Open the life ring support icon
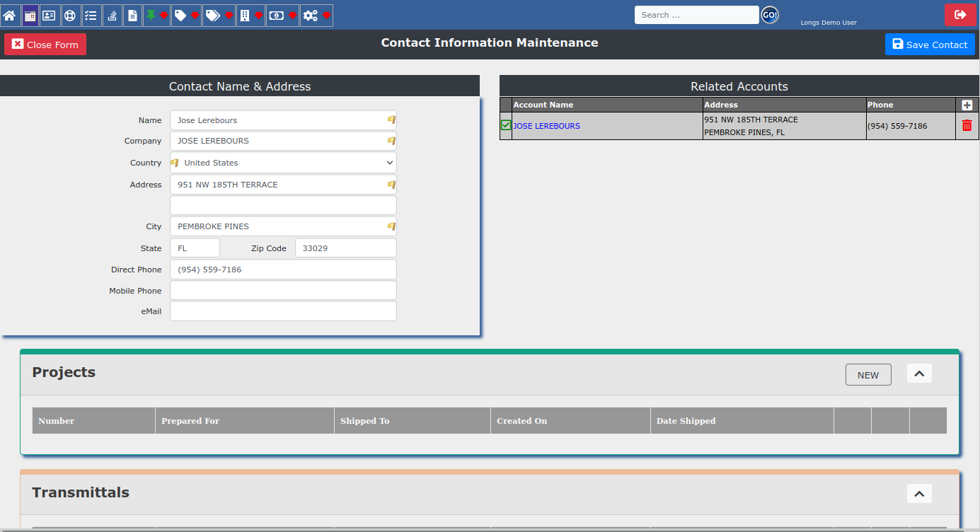980x532 pixels. pyautogui.click(x=69, y=16)
